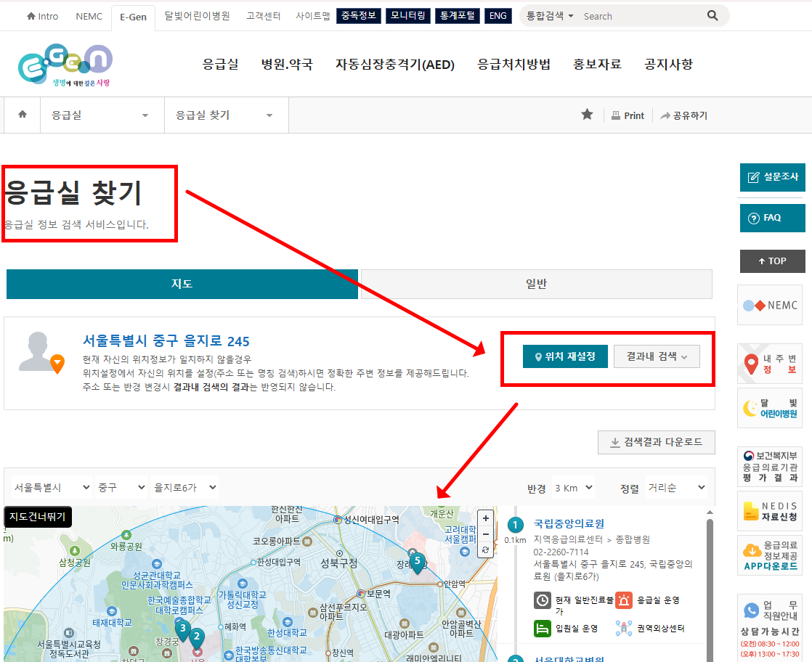Click 권역외상센터 icon
The height and width of the screenshot is (662, 812).
point(624,629)
